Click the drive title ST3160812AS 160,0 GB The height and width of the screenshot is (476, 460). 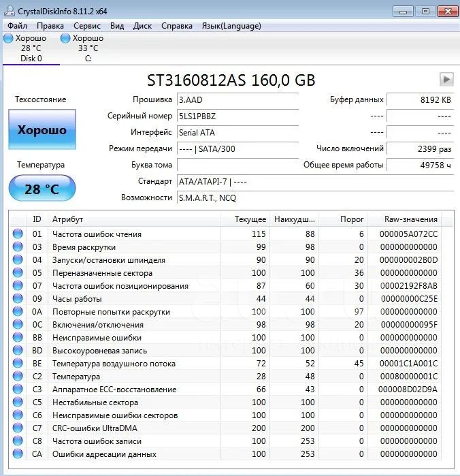pyautogui.click(x=231, y=80)
